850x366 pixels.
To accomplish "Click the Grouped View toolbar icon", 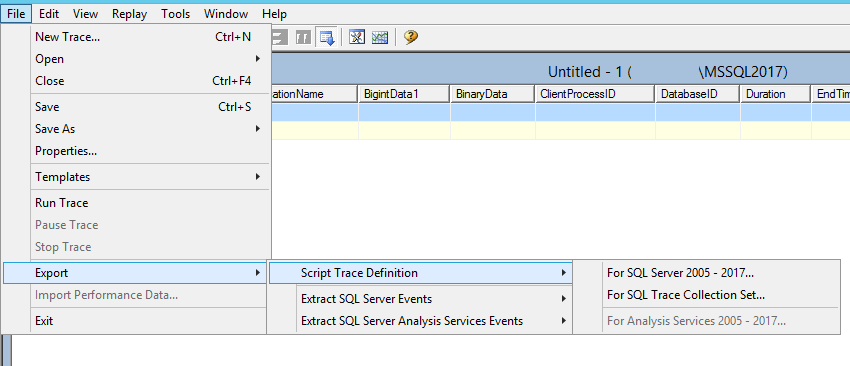I will pos(303,37).
